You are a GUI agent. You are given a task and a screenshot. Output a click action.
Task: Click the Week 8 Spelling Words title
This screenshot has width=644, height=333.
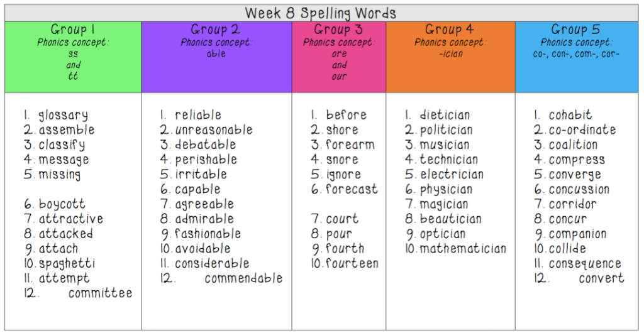[321, 13]
